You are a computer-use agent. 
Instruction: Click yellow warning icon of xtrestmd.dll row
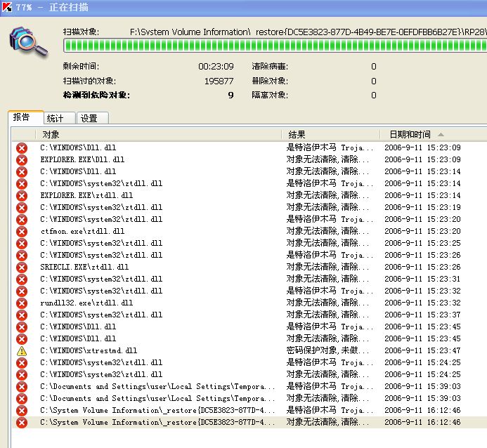click(22, 351)
